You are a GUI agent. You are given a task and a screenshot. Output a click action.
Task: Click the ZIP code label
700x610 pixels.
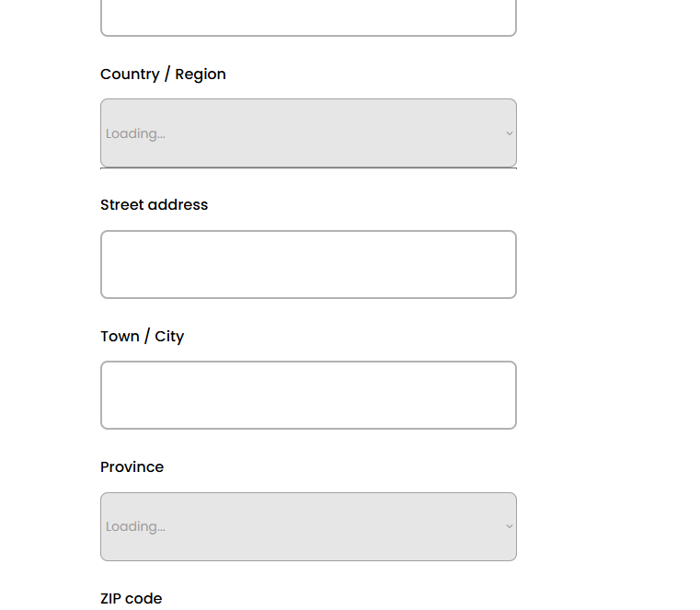click(x=131, y=599)
